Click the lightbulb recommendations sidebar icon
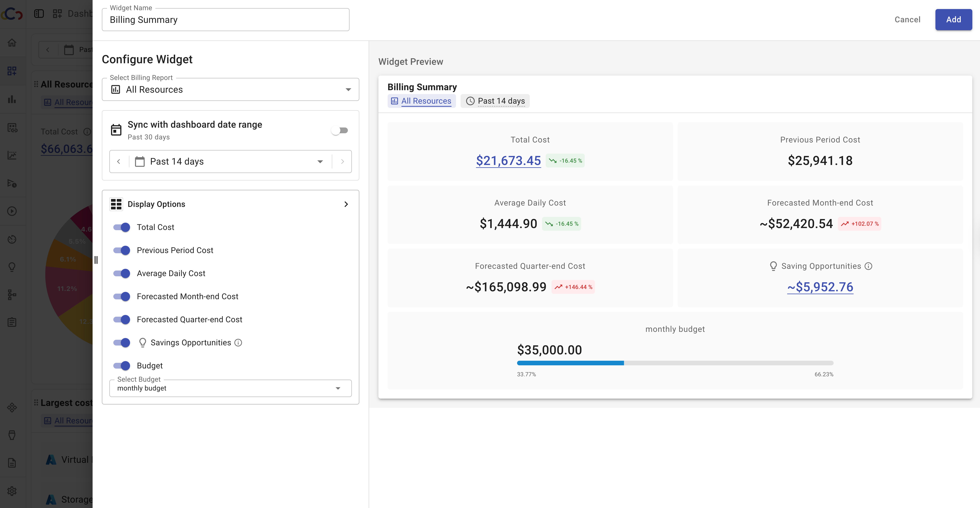Viewport: 980px width, 508px height. coord(12,267)
